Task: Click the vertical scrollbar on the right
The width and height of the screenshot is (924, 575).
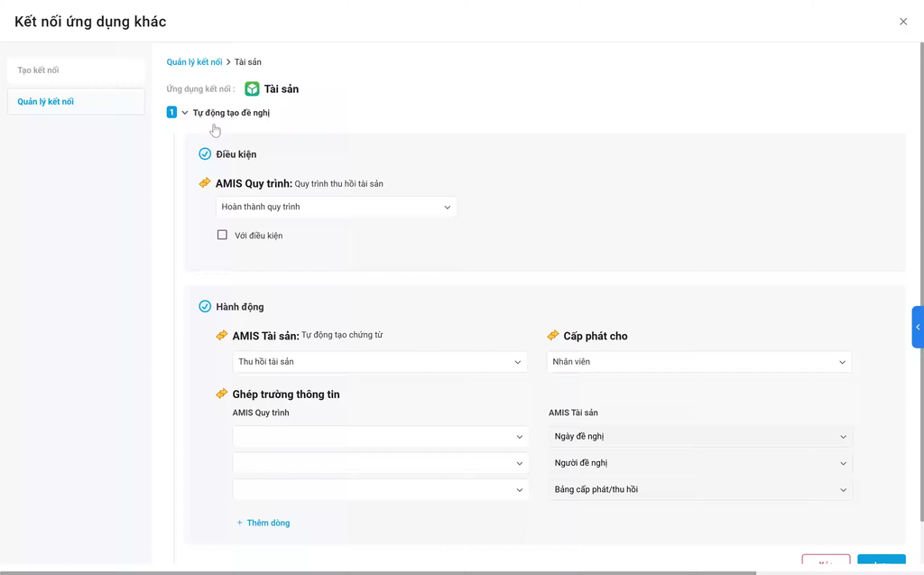Action: click(921, 282)
